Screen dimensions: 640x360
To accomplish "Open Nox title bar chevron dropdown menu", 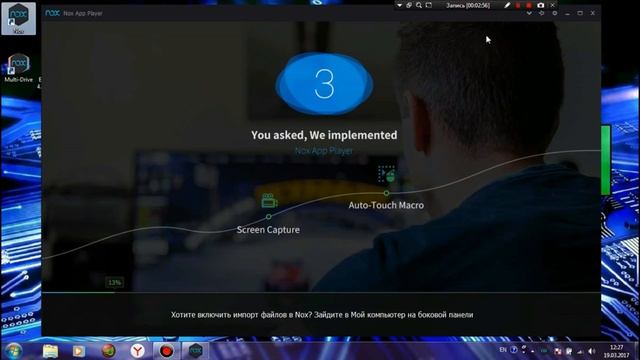I will pyautogui.click(x=529, y=13).
